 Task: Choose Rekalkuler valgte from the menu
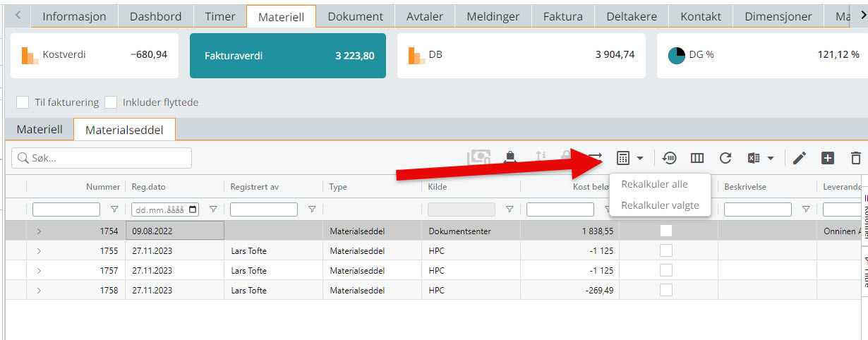pyautogui.click(x=660, y=205)
